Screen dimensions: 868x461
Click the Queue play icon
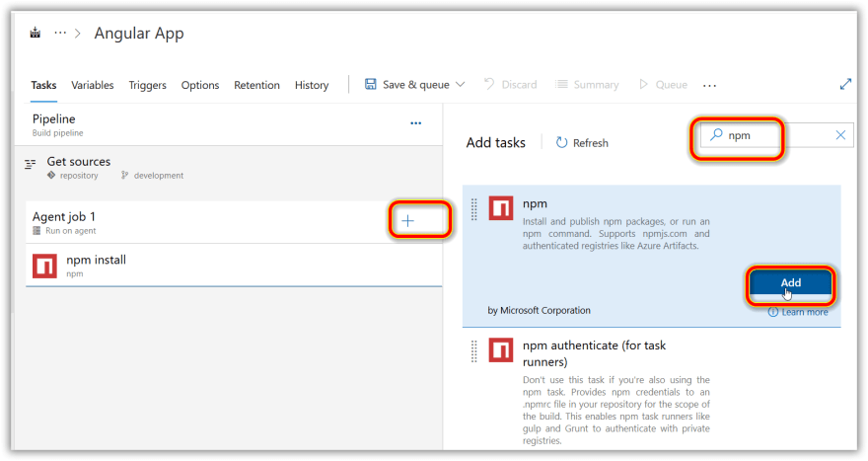(x=643, y=84)
